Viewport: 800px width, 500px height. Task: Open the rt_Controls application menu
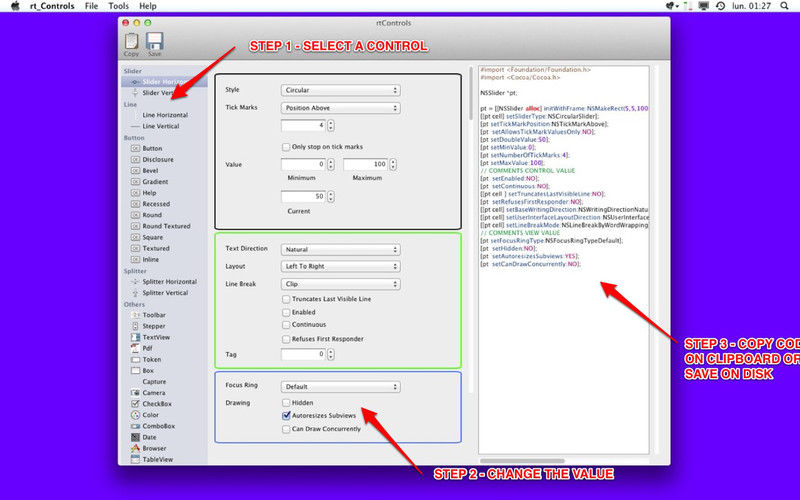(x=52, y=6)
